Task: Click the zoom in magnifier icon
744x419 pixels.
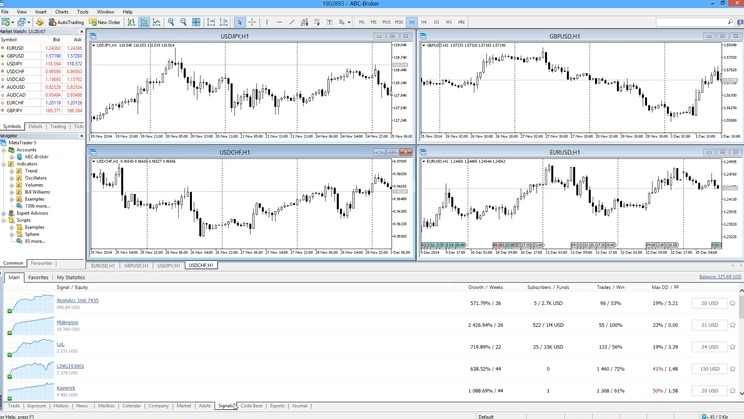Action: click(171, 22)
